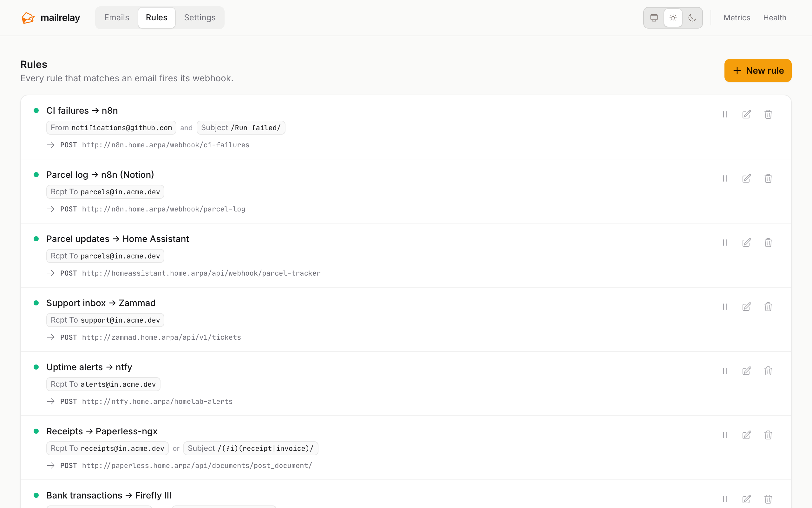The height and width of the screenshot is (508, 812).
Task: Click the mailrelay envelope logo
Action: (28, 18)
